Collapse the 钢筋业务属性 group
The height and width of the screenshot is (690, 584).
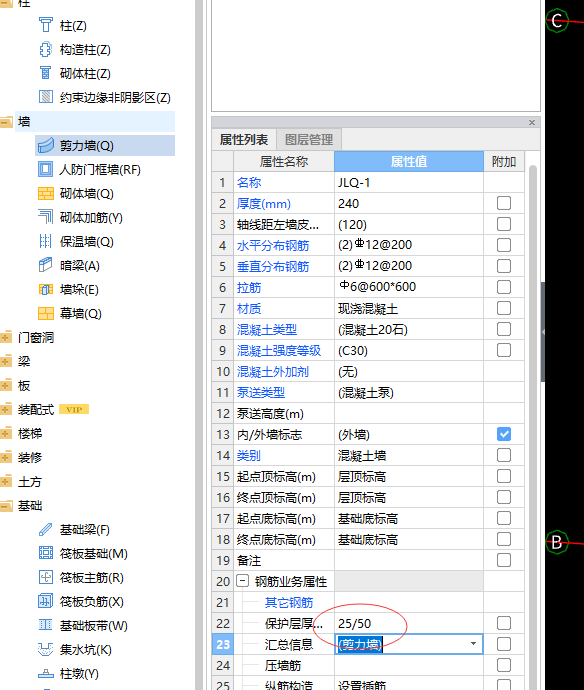point(242,581)
